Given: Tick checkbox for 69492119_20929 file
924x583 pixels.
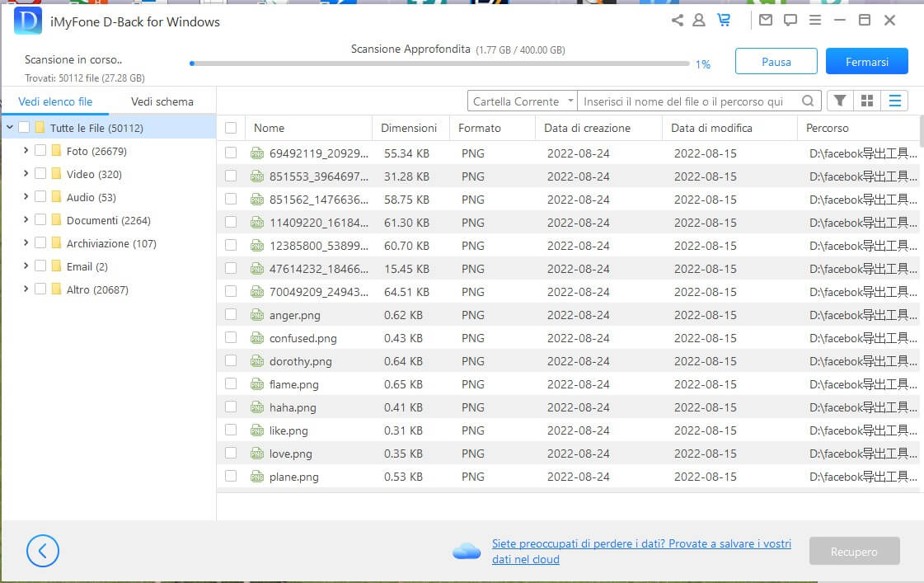Looking at the screenshot, I should pos(231,153).
